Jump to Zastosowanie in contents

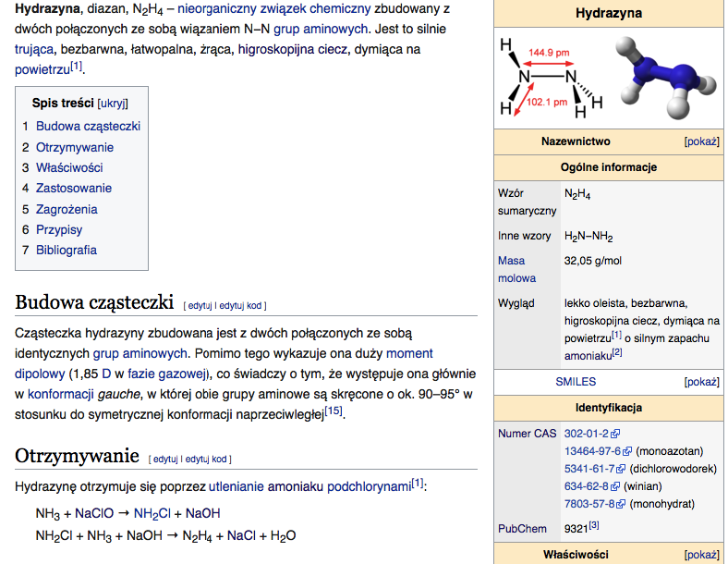(74, 189)
